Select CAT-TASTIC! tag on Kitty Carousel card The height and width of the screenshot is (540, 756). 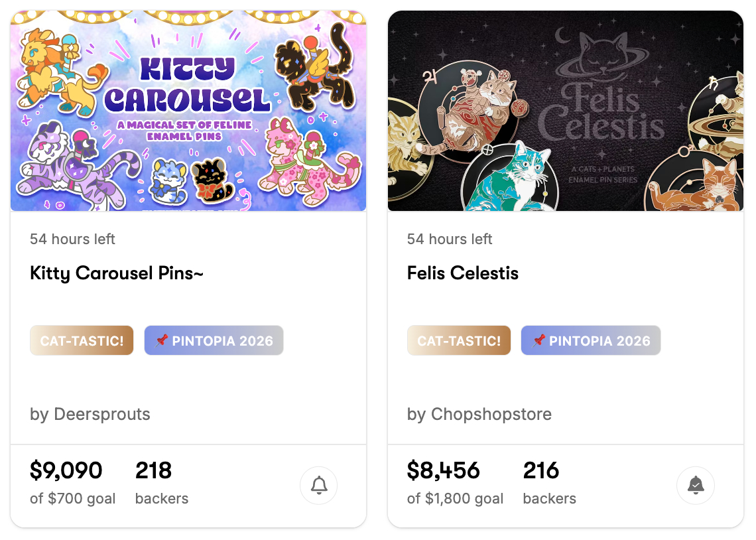tap(82, 341)
